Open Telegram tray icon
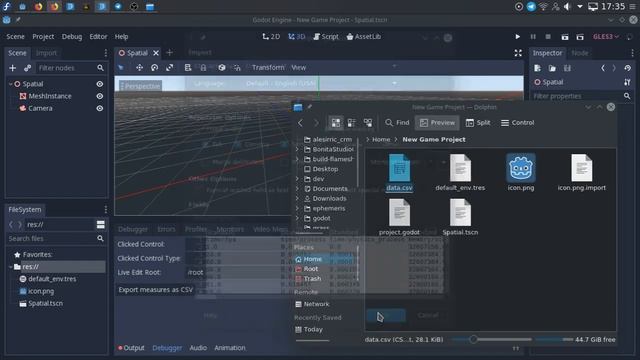640x360 pixels. (531, 7)
